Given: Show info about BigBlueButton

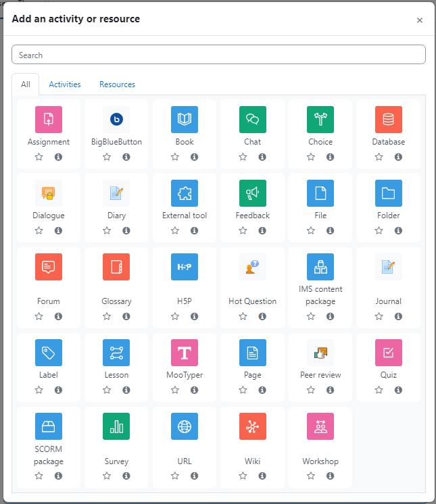Looking at the screenshot, I should point(126,157).
